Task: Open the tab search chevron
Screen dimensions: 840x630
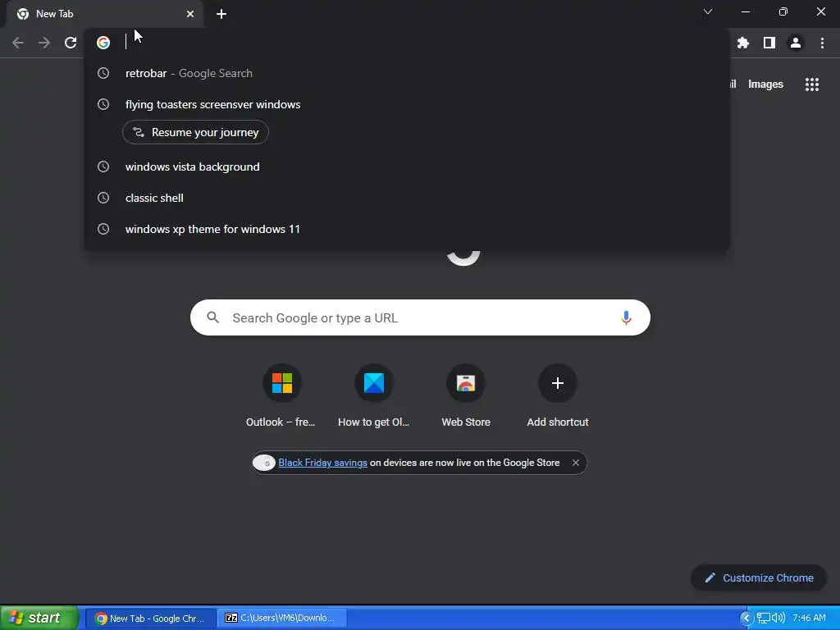Action: pos(708,11)
